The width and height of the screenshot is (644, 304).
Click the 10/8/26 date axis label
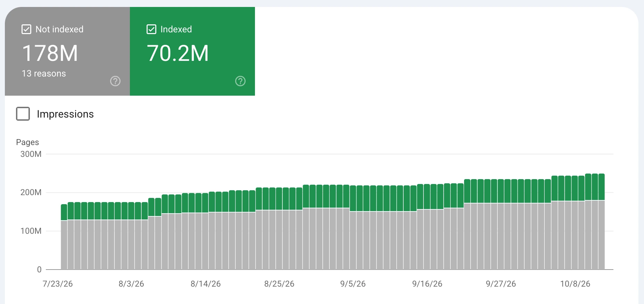[575, 284]
